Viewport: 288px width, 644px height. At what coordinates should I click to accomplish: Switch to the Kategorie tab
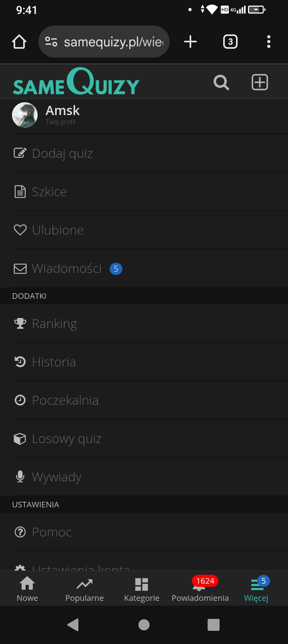tap(142, 590)
